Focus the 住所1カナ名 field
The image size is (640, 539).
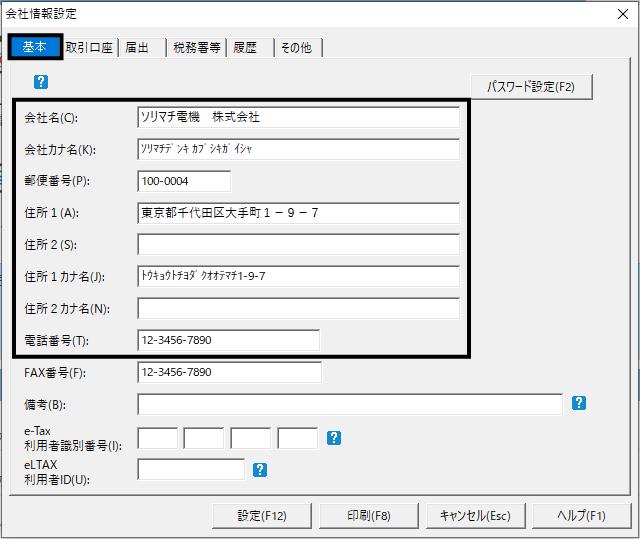pyautogui.click(x=298, y=276)
